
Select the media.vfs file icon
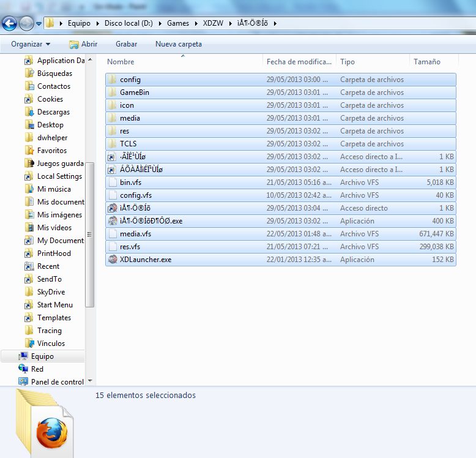pos(112,234)
